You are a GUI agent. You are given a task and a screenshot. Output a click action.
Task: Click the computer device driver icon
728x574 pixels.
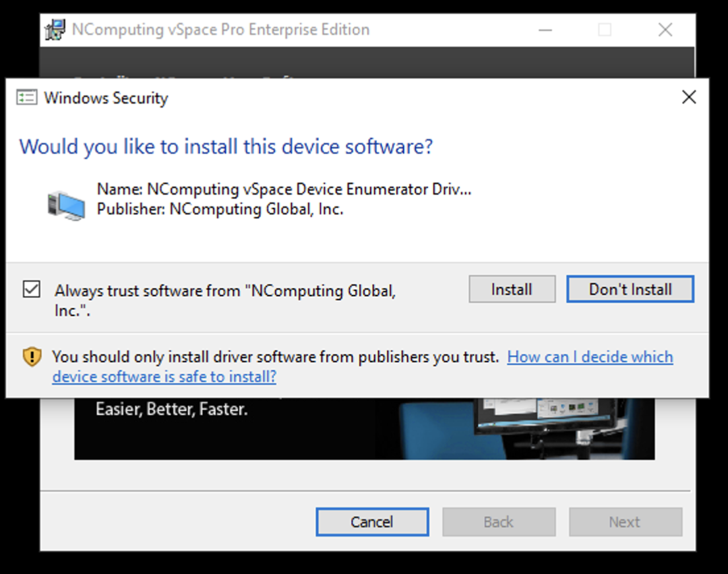point(67,206)
